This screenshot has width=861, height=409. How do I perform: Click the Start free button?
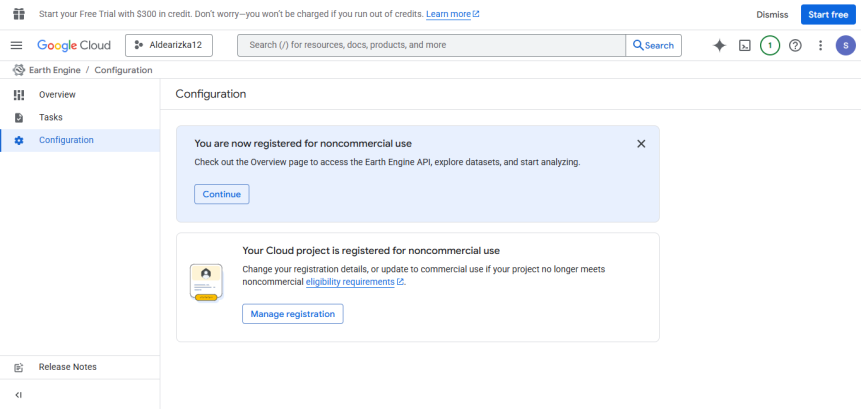tap(828, 15)
